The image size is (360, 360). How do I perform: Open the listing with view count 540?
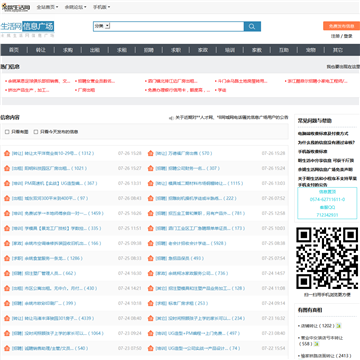pyautogui.click(x=50, y=348)
